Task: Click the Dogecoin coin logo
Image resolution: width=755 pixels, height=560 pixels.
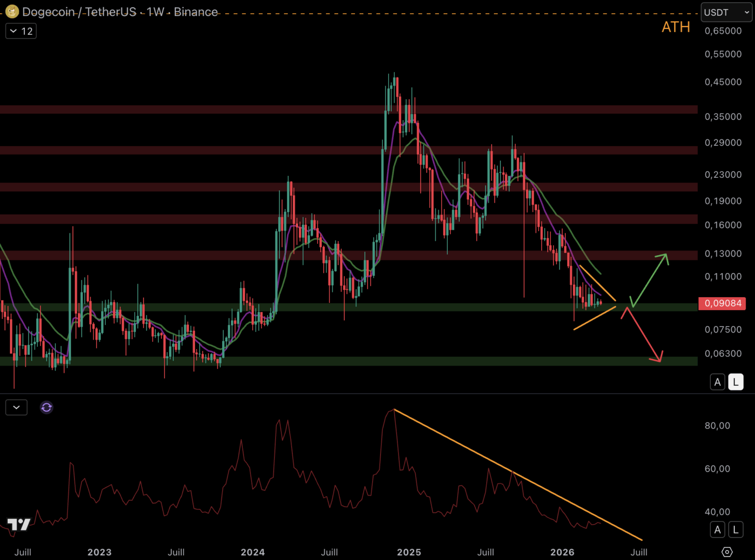Action: coord(12,11)
